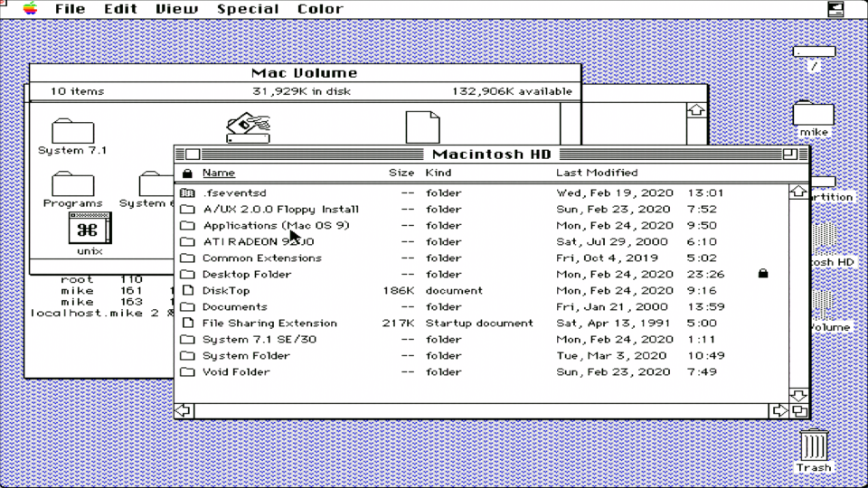The image size is (868, 488).
Task: Click '10 items' in Mac Volume header
Action: [x=77, y=91]
